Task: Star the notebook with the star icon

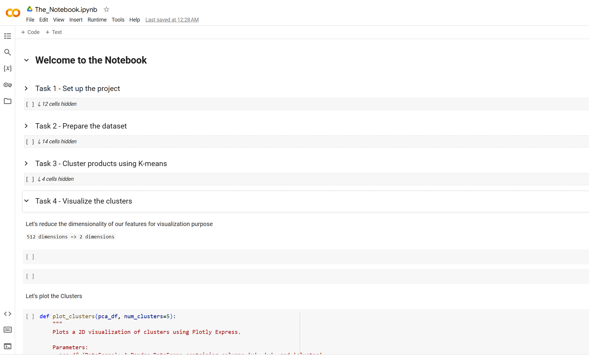Action: tap(106, 9)
